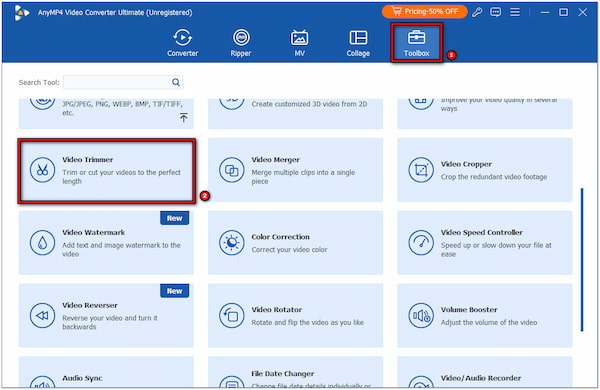Viewport: 600px width, 390px height.
Task: Click the Audio Sync title
Action: 82,378
